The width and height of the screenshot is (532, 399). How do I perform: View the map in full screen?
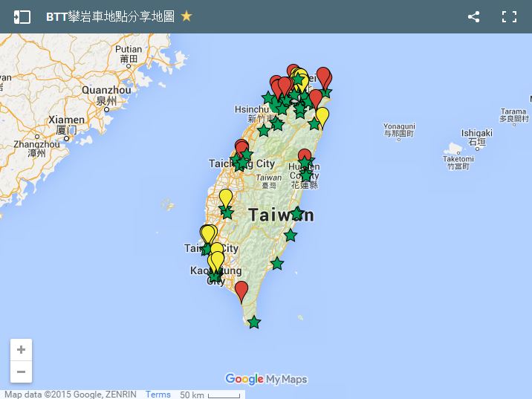tap(509, 16)
